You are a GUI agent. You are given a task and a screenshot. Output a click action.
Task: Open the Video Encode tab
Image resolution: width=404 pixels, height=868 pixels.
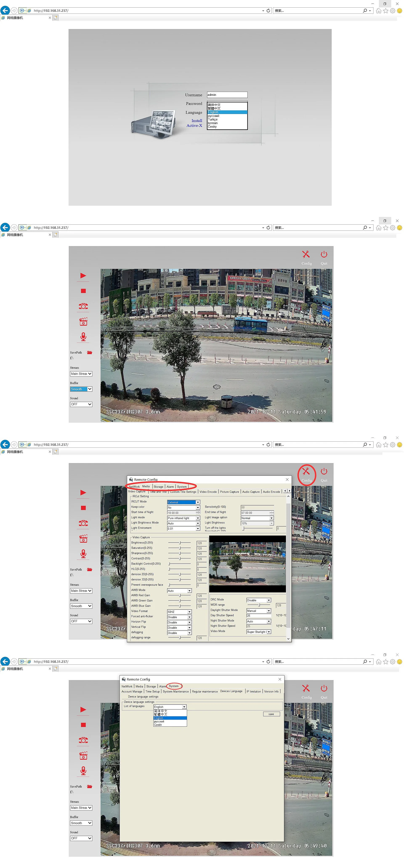[208, 492]
